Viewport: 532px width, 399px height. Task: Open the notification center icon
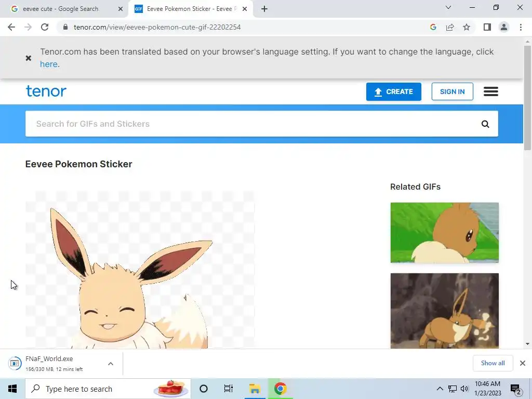point(516,389)
